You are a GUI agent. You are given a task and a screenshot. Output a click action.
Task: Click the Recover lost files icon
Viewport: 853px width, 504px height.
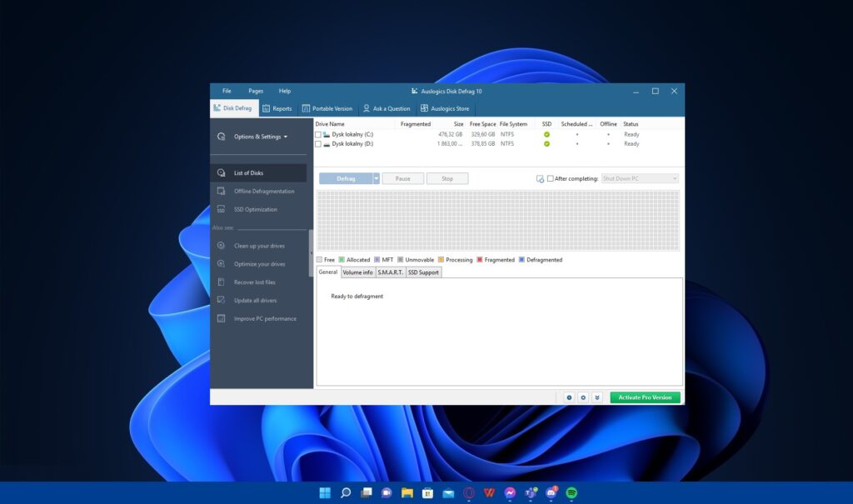pos(222,282)
